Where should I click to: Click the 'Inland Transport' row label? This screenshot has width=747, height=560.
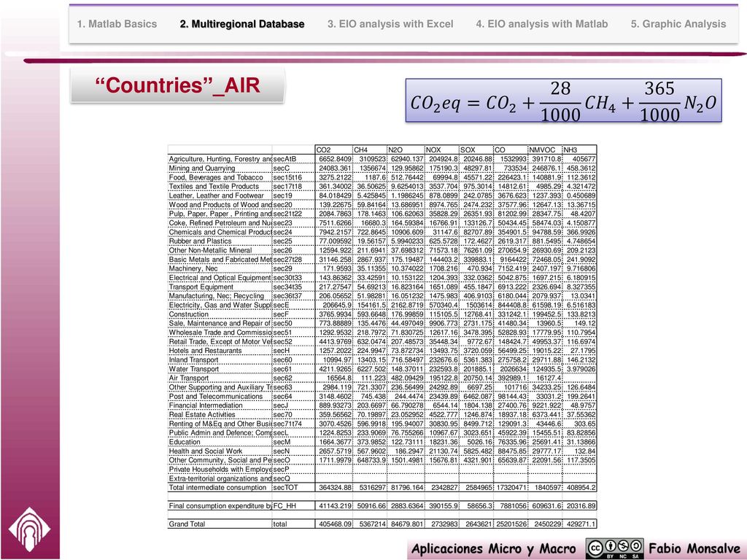click(193, 359)
